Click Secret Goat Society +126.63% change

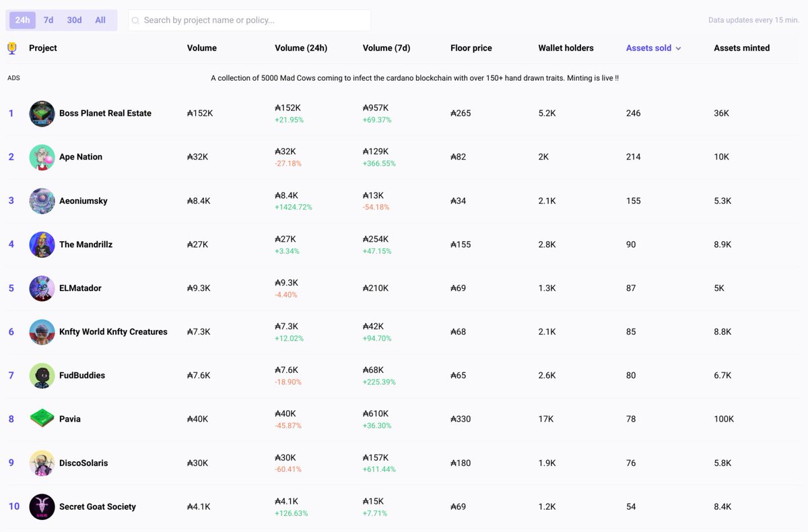point(292,513)
